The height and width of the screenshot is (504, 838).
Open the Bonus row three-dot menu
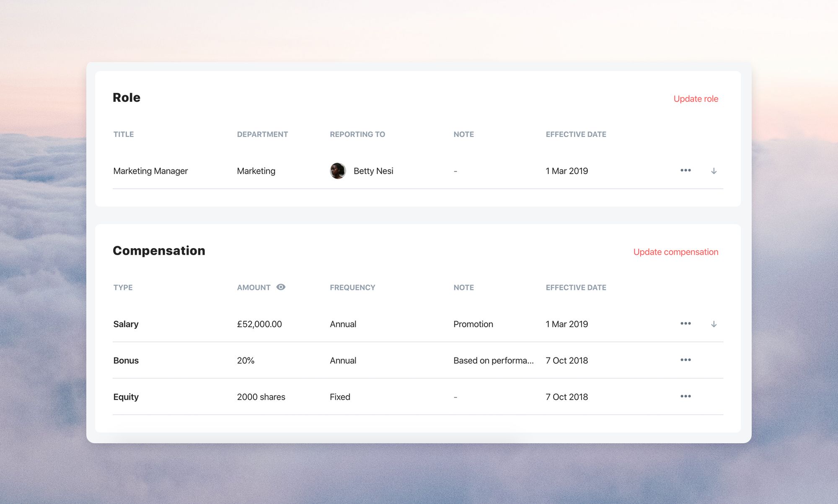pyautogui.click(x=685, y=360)
